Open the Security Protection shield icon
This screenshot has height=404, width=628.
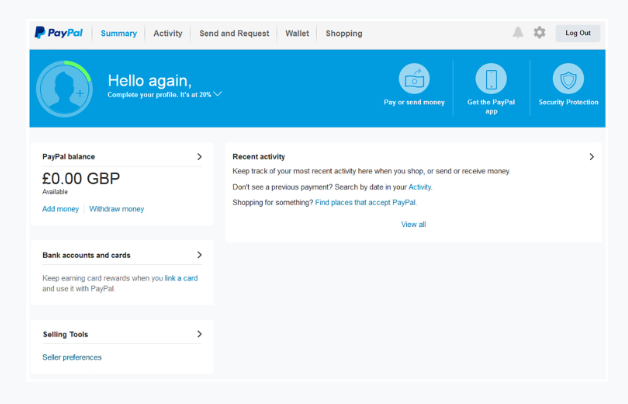tap(568, 79)
